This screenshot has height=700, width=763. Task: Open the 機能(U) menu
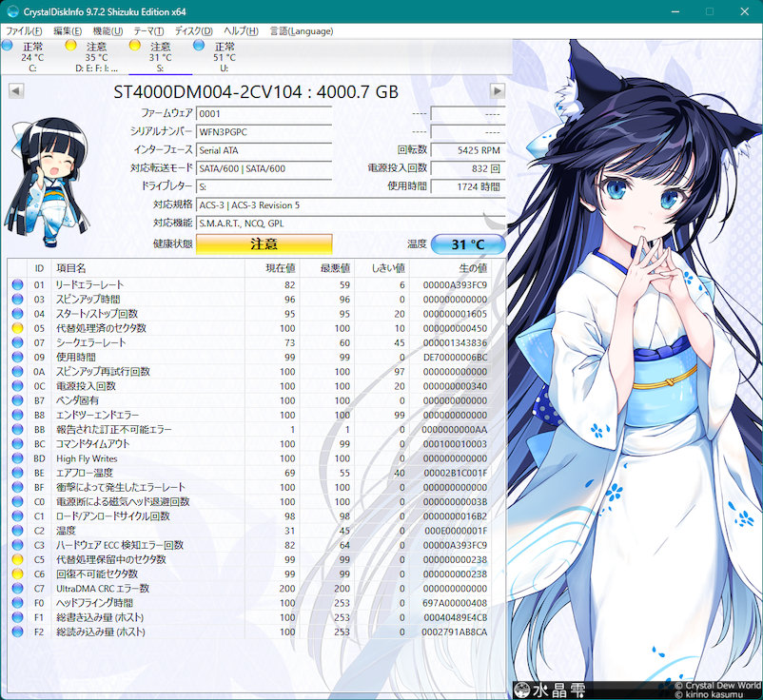pos(109,31)
